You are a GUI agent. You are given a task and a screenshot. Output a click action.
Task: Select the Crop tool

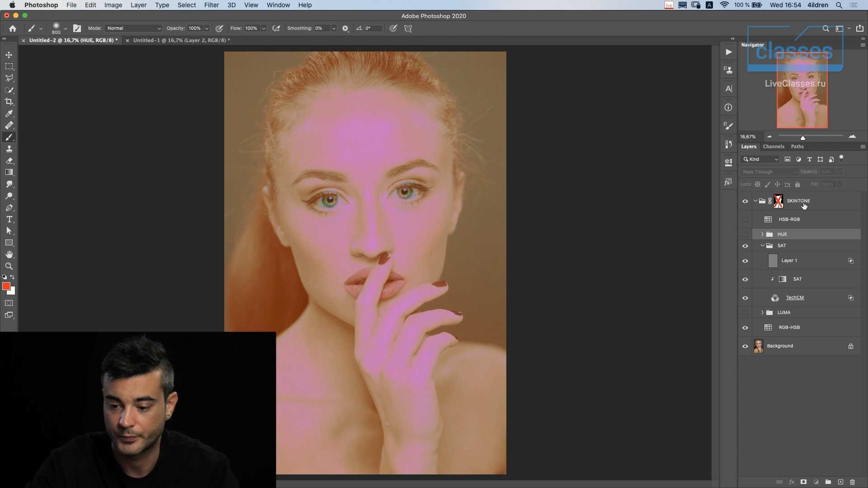(9, 102)
